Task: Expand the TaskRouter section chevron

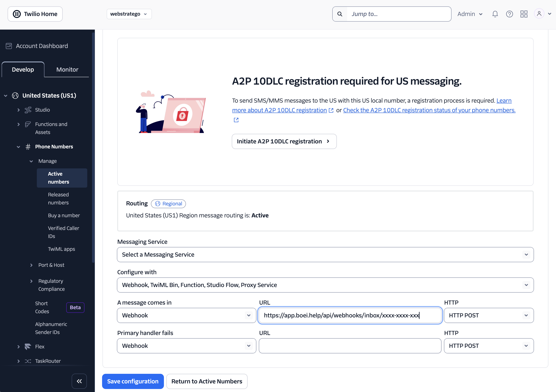Action: (18, 361)
